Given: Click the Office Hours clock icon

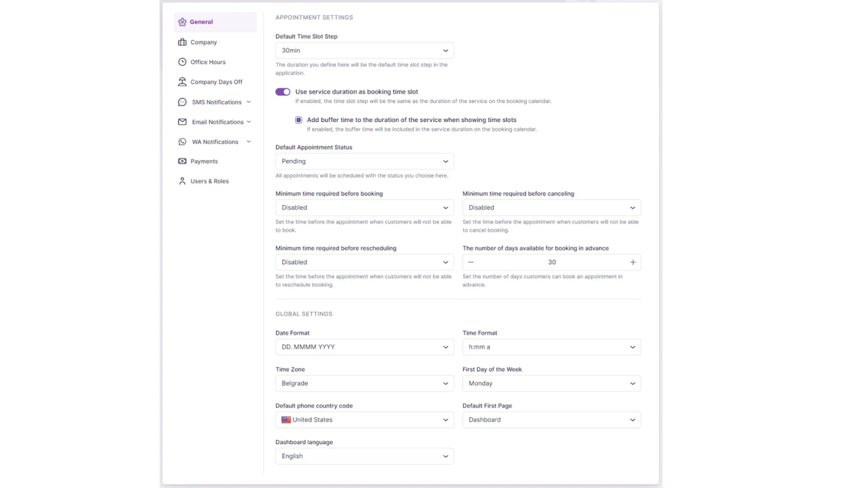Looking at the screenshot, I should 182,62.
